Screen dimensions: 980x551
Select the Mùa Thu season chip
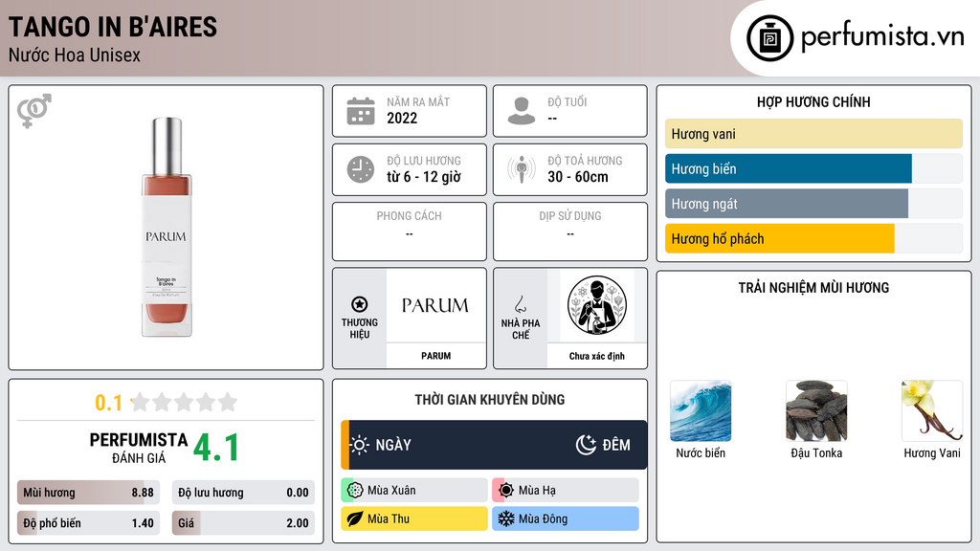pyautogui.click(x=414, y=518)
